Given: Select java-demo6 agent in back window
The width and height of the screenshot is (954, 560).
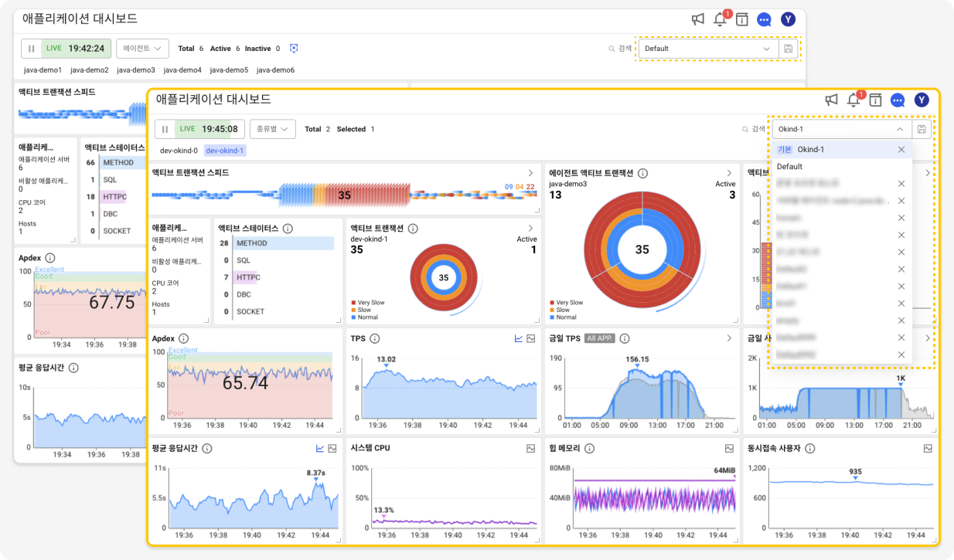Looking at the screenshot, I should [x=275, y=70].
